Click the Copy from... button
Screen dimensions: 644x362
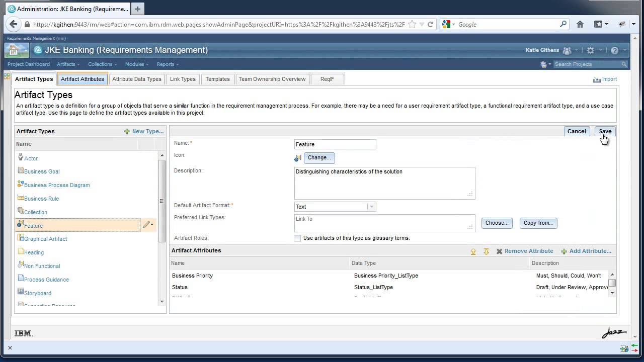pos(538,223)
